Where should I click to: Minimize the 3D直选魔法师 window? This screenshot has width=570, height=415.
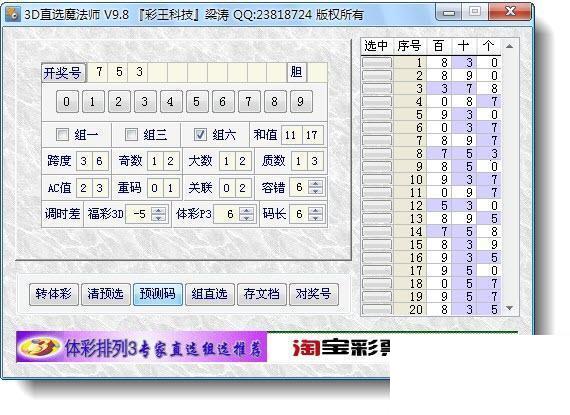point(449,13)
